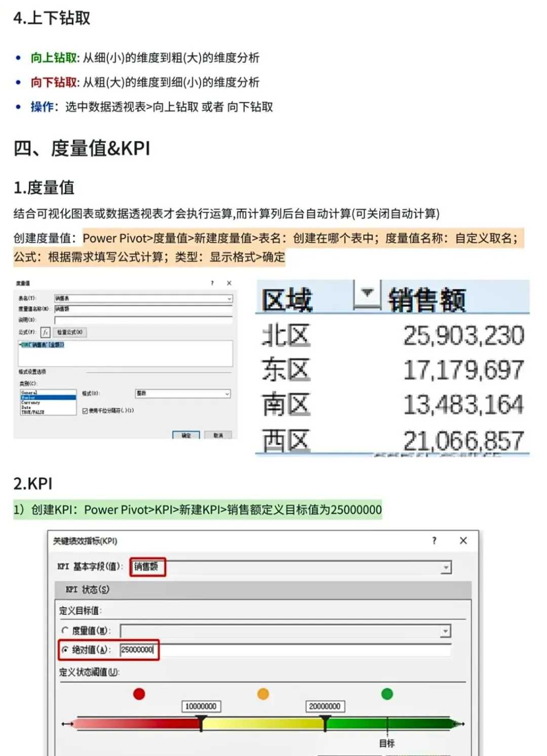Expand the KPI 状态 section header
This screenshot has height=756, width=547.
click(x=263, y=590)
